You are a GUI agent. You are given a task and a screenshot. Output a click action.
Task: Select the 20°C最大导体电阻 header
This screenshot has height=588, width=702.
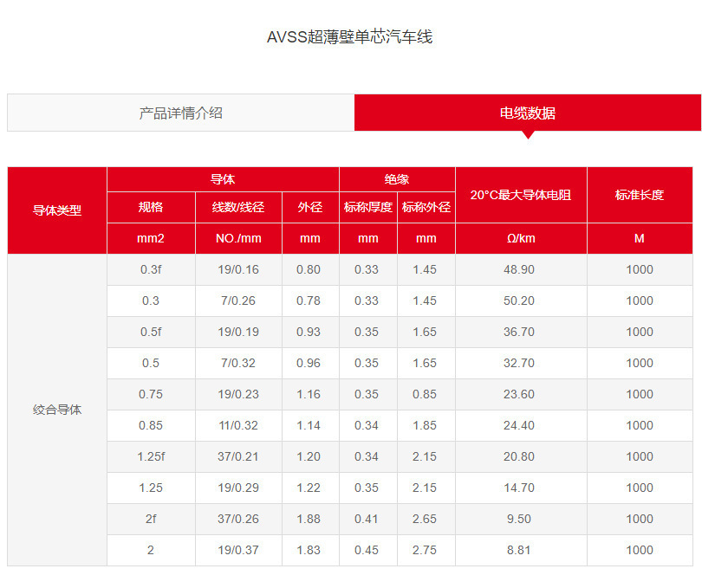pos(521,195)
